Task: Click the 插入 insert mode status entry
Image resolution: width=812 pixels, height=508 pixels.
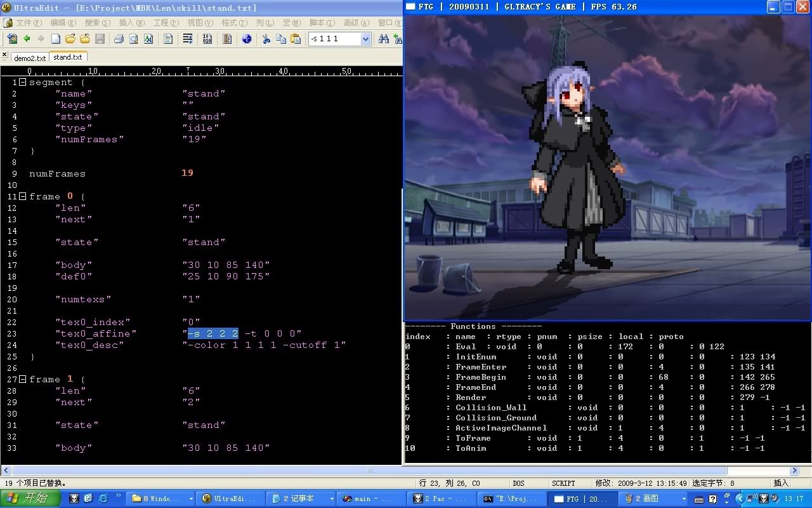Action: point(781,483)
